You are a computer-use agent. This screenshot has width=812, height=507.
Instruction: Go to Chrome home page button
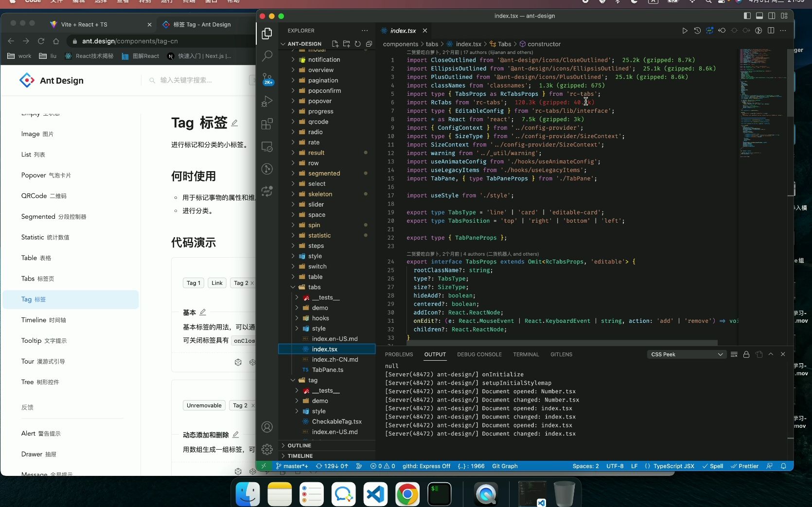tap(56, 41)
